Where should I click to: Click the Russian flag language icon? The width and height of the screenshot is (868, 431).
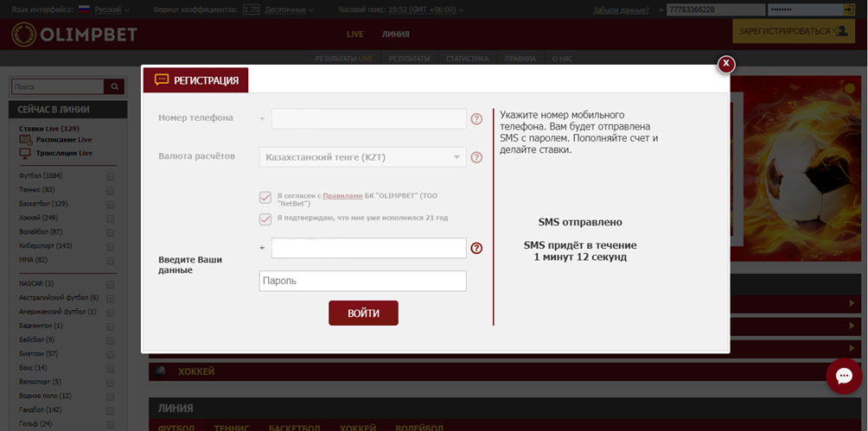(84, 10)
